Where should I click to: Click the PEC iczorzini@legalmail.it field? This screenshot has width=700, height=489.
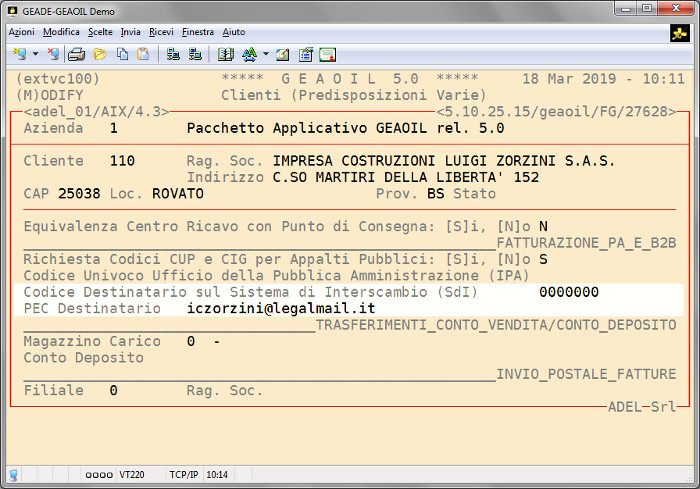pos(281,309)
